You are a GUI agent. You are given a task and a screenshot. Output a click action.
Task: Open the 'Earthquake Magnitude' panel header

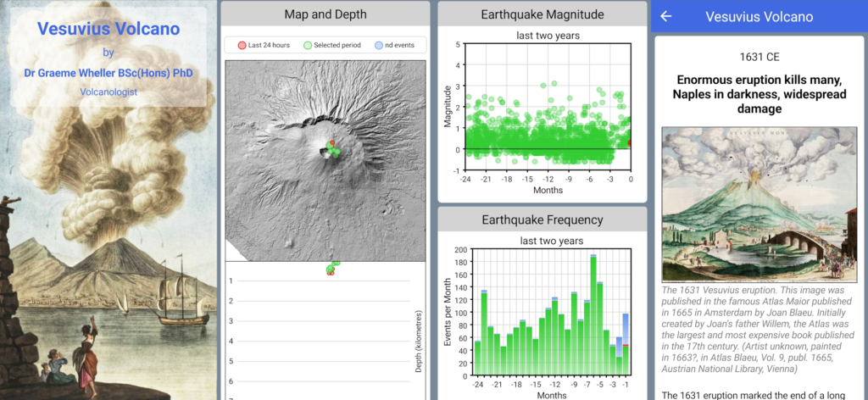tap(542, 14)
